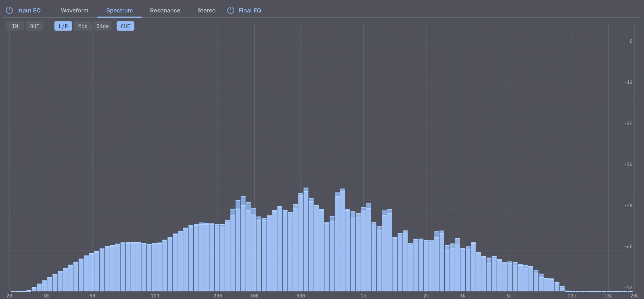Select the Spectrum tab
Screen dimensions: 644x299
tap(120, 10)
